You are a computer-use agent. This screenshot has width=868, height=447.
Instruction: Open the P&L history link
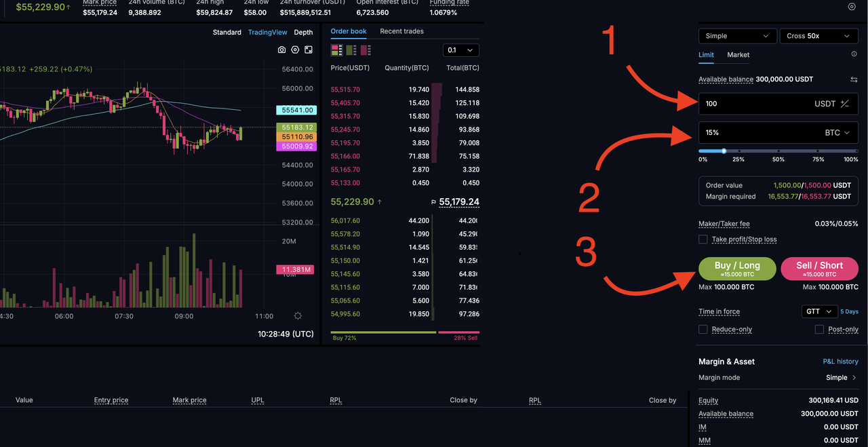click(840, 362)
